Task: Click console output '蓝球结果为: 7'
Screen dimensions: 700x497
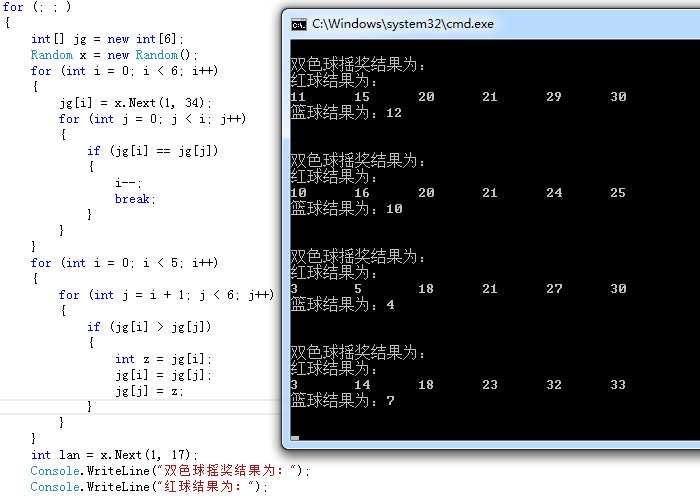Action: click(342, 401)
